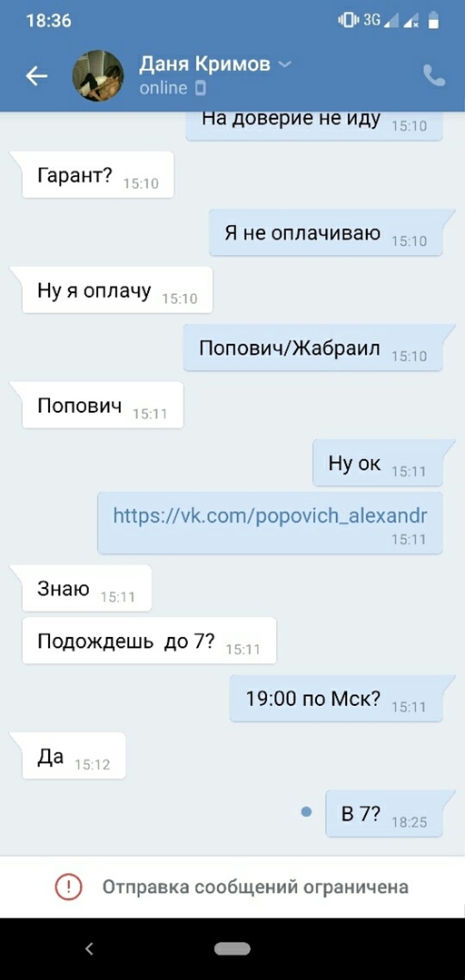
Task: Tap the battery icon in the status bar
Action: [x=432, y=21]
